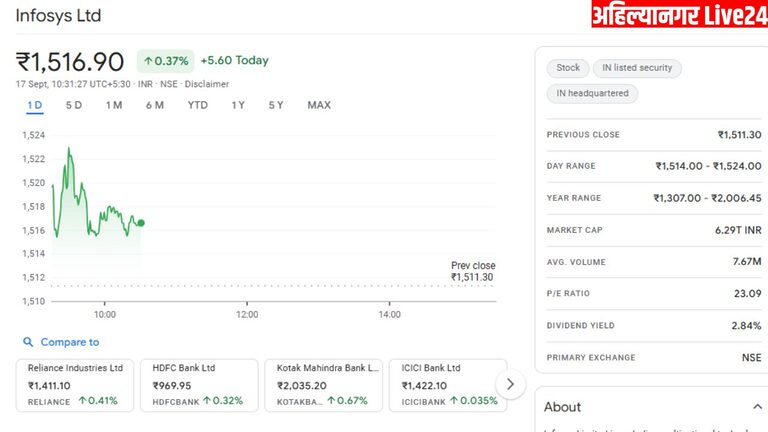
Task: Open the 5Y chart range
Action: [276, 105]
